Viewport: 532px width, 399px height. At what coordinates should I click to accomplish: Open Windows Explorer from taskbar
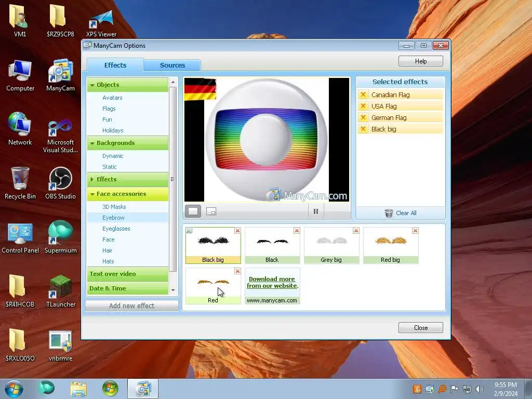(78, 389)
